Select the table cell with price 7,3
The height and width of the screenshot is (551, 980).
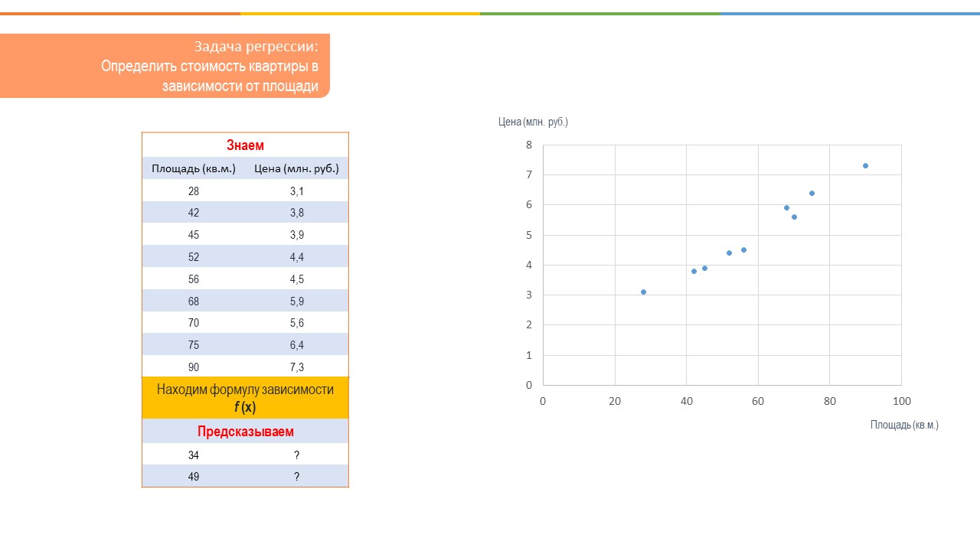(296, 367)
